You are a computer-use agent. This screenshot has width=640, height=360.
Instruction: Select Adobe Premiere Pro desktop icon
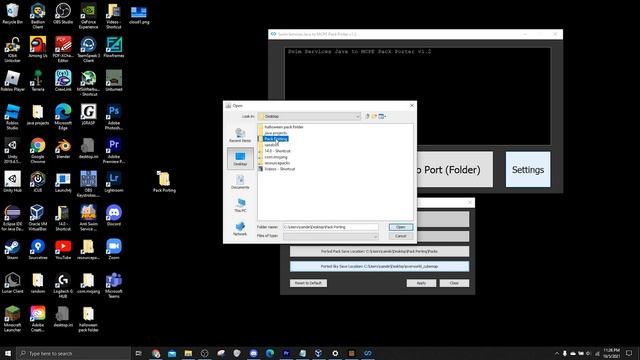113,150
